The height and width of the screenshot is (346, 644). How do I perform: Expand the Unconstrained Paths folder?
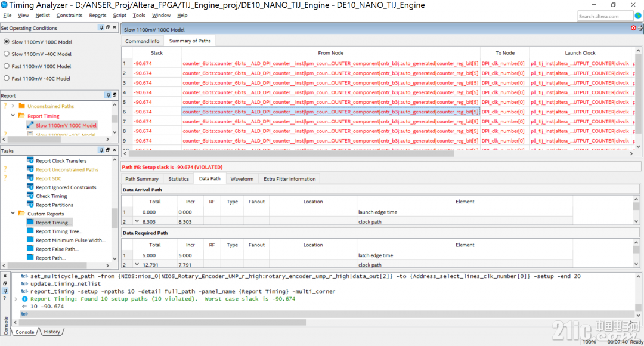[x=13, y=106]
